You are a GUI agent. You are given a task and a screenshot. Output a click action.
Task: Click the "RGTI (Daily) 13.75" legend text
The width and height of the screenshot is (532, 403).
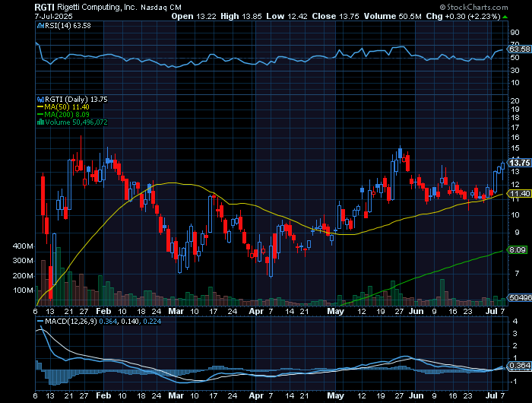(76, 100)
